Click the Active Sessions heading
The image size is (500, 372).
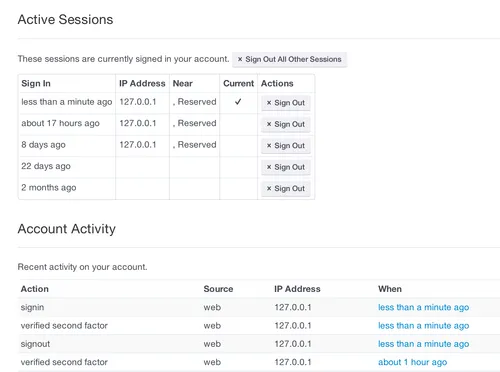[65, 20]
